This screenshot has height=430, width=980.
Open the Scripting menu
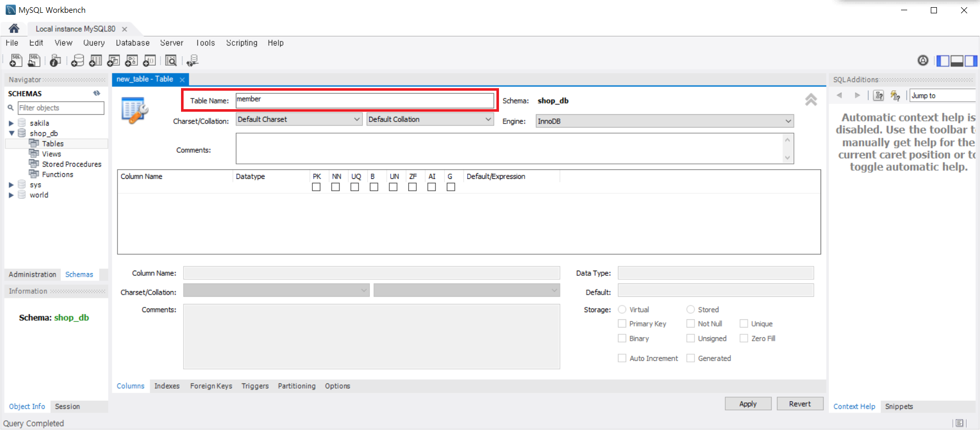click(242, 43)
